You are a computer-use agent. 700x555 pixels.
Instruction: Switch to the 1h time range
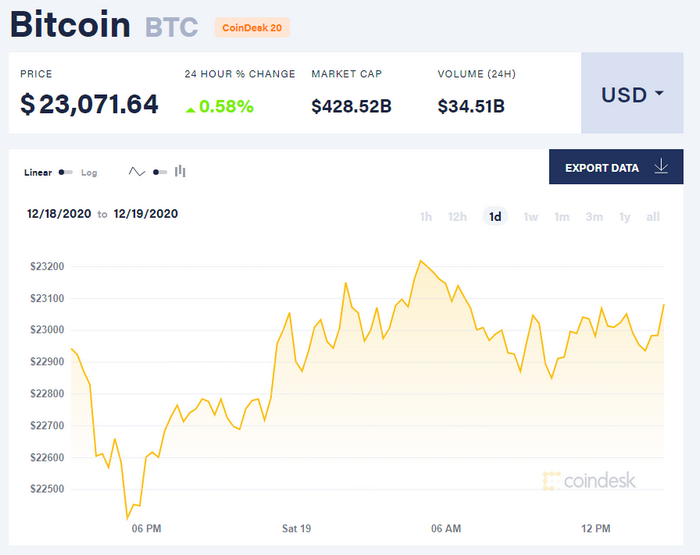click(426, 217)
